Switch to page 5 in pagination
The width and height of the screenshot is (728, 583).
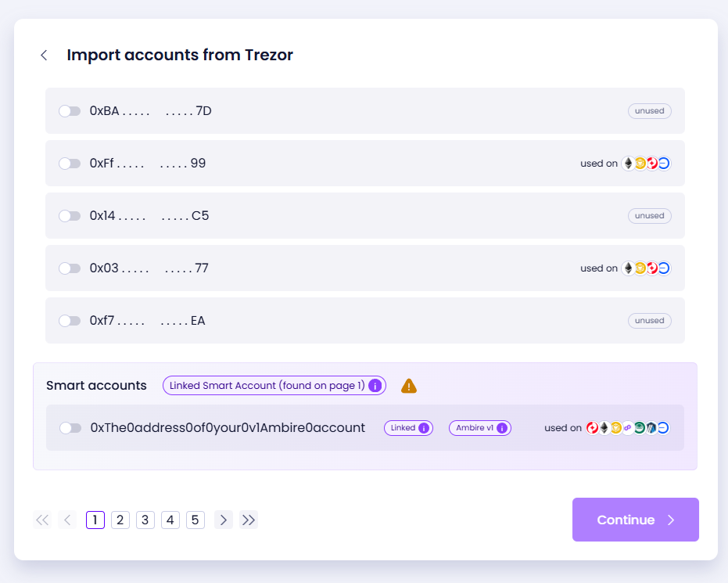pyautogui.click(x=195, y=520)
